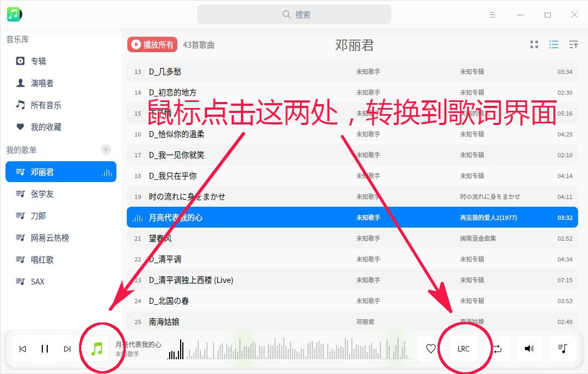The width and height of the screenshot is (588, 374).
Task: Select song D_恰似你的温柔
Action: (352, 134)
